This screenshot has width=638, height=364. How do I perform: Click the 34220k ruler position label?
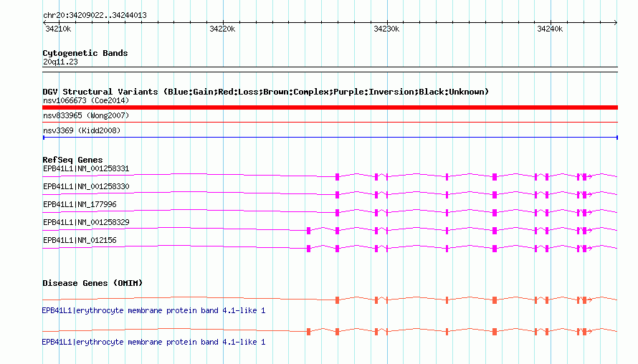(222, 29)
